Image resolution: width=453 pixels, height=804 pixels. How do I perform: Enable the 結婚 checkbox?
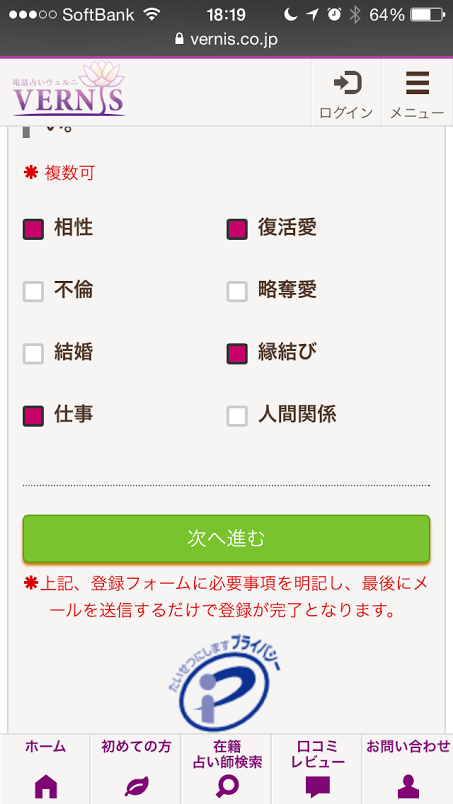click(x=33, y=354)
